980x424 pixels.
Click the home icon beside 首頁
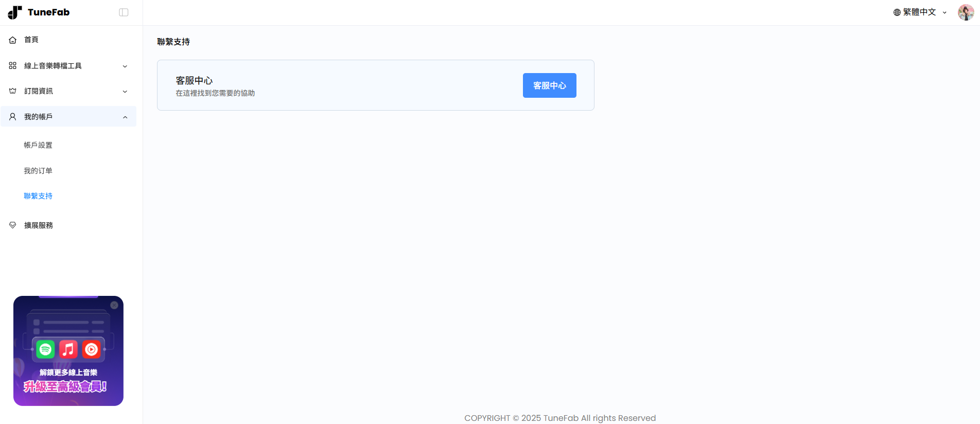pyautogui.click(x=13, y=40)
